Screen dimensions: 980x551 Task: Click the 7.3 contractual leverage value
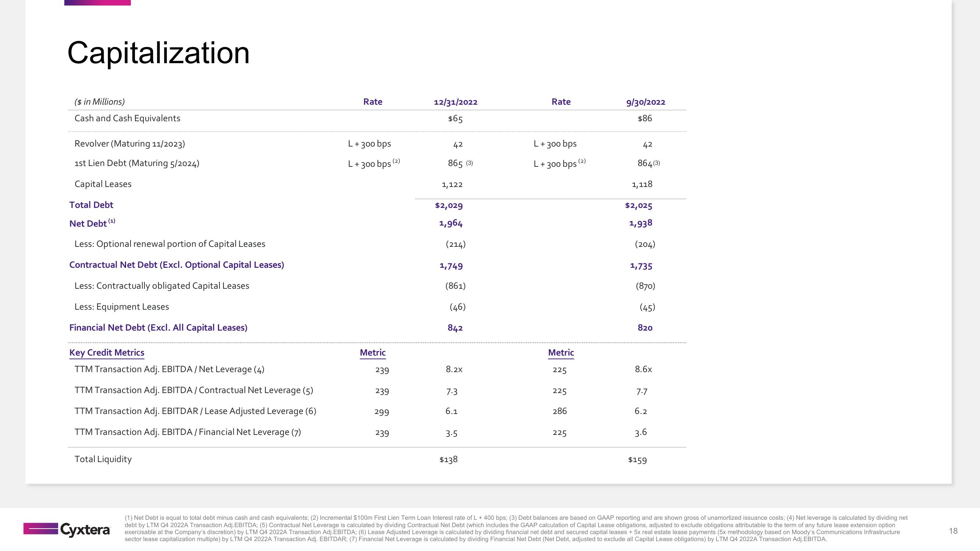(x=451, y=391)
